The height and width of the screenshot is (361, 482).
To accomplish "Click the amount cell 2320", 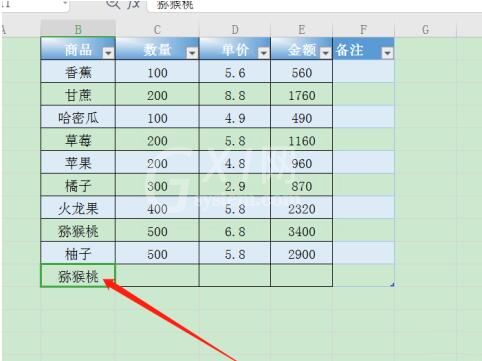I will pos(302,208).
